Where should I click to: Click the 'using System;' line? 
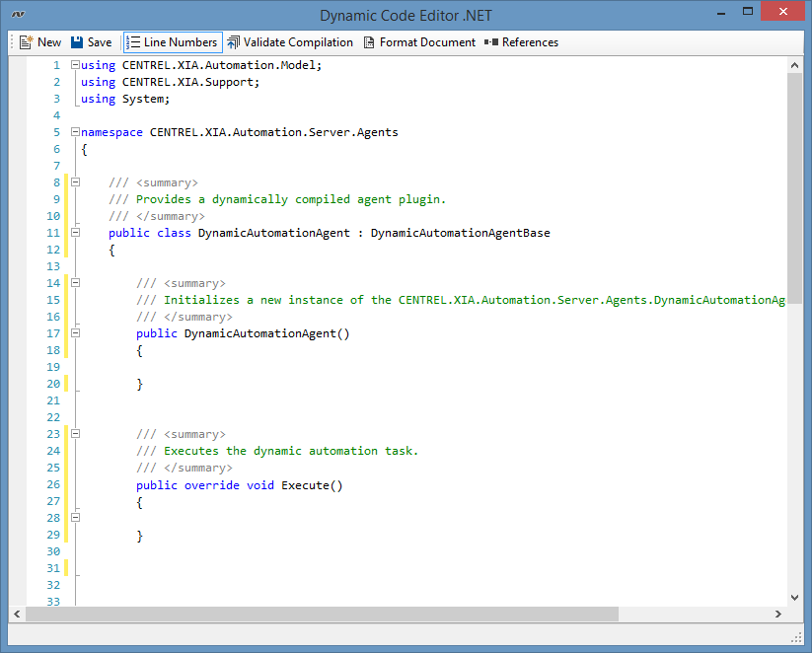pos(124,99)
